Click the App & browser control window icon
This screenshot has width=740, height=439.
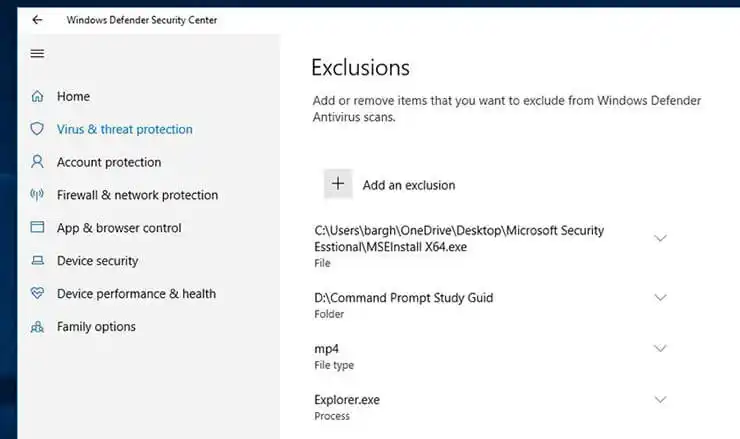coord(38,228)
